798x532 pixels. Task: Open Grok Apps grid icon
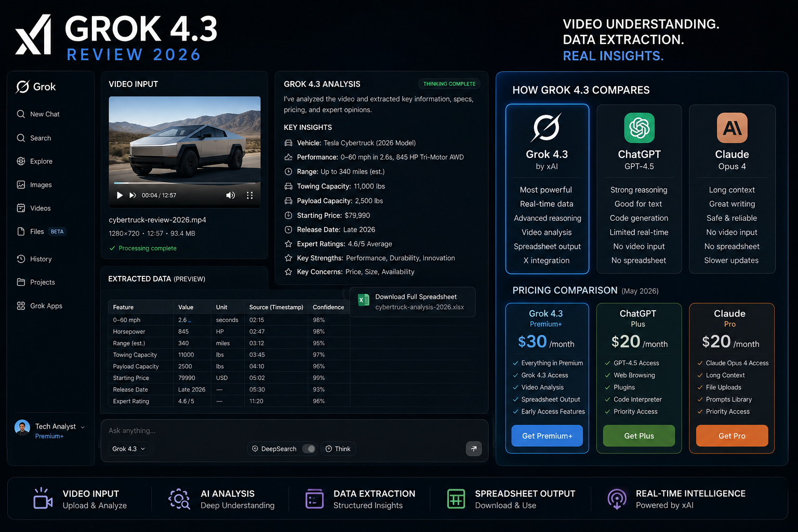coord(21,306)
